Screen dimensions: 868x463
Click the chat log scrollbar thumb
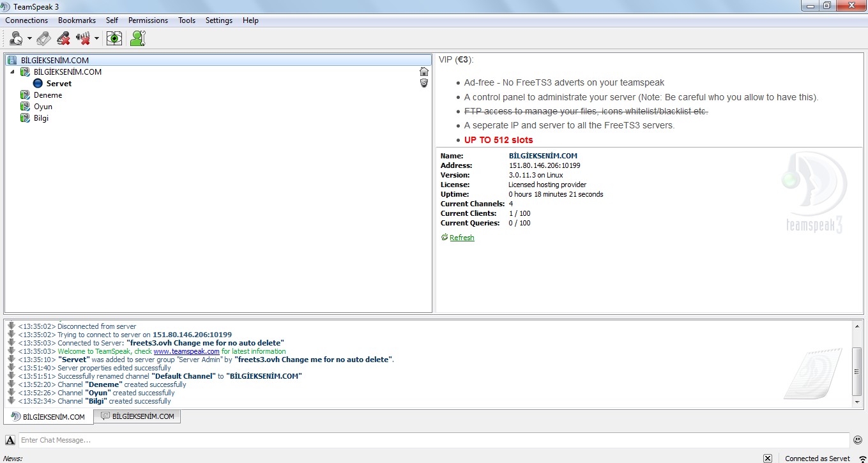pyautogui.click(x=858, y=372)
